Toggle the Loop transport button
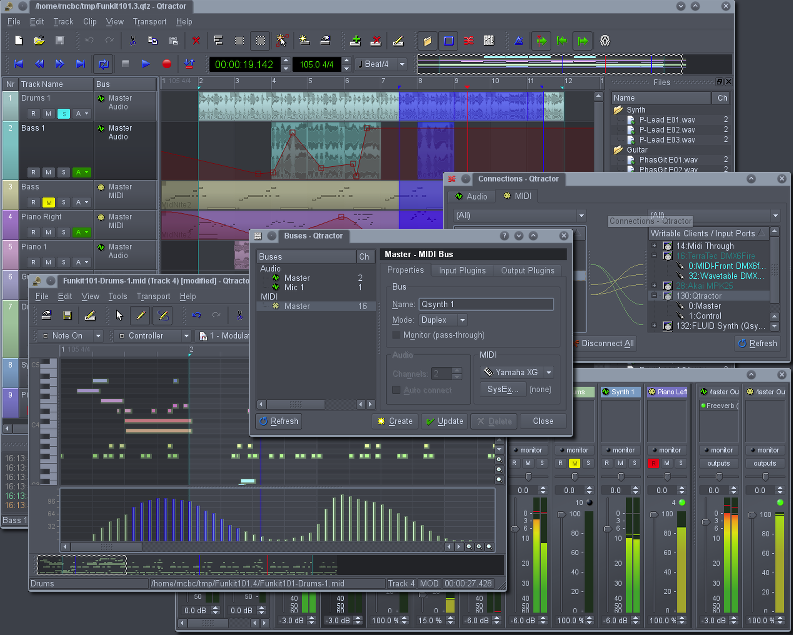The height and width of the screenshot is (635, 793). click(104, 64)
